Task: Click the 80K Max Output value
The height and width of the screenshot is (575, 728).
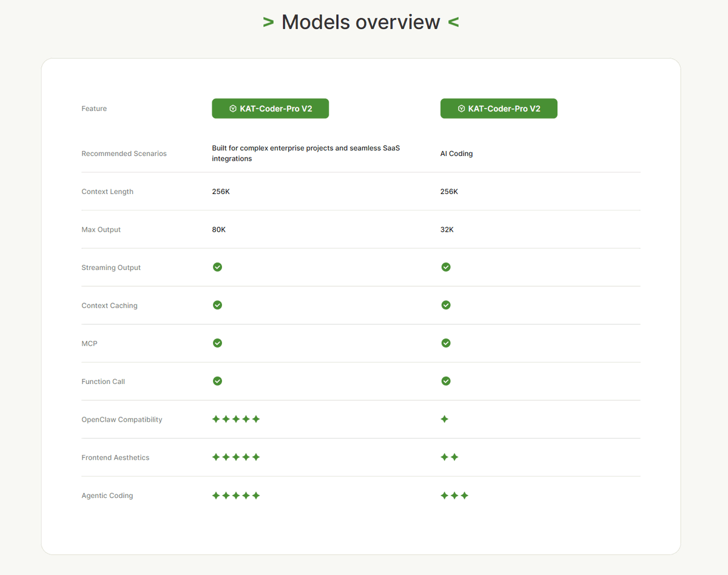Action: [x=218, y=230]
